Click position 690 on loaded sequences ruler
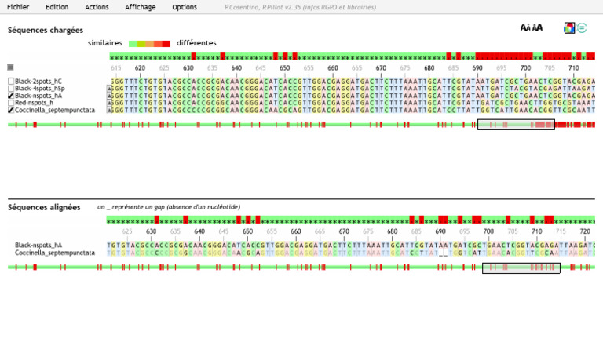603x364 pixels. pyautogui.click(x=477, y=68)
